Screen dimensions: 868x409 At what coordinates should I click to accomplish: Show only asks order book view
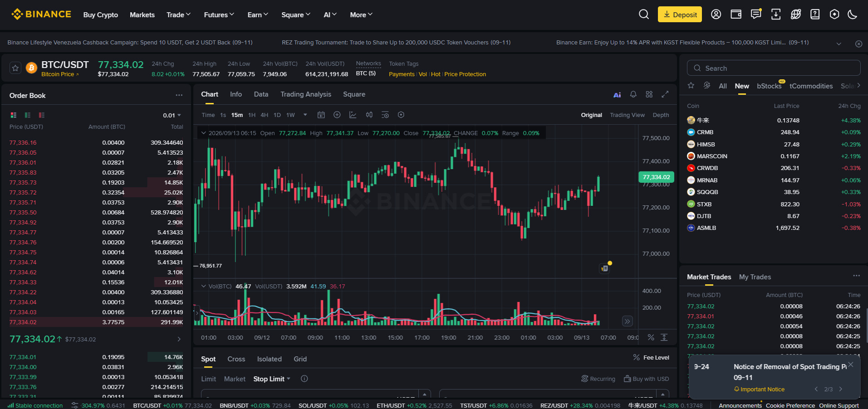[x=42, y=115]
